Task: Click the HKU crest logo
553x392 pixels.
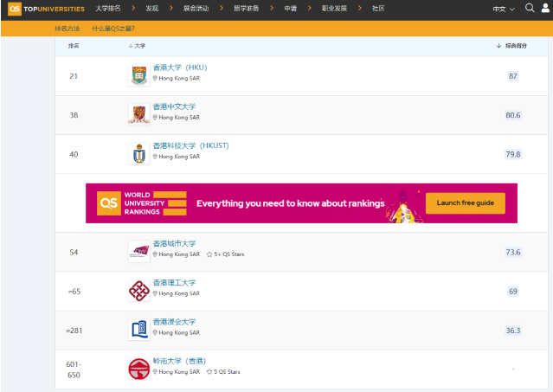Action: pos(139,75)
